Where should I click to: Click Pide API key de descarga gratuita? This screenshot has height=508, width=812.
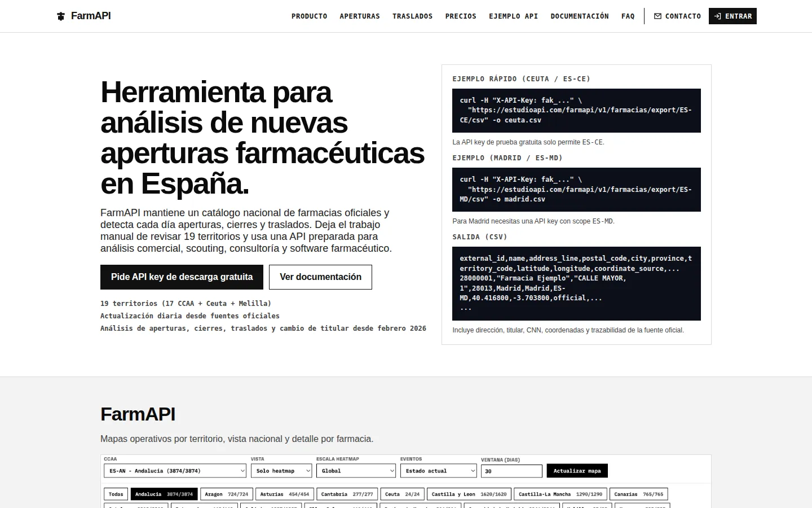pyautogui.click(x=182, y=277)
